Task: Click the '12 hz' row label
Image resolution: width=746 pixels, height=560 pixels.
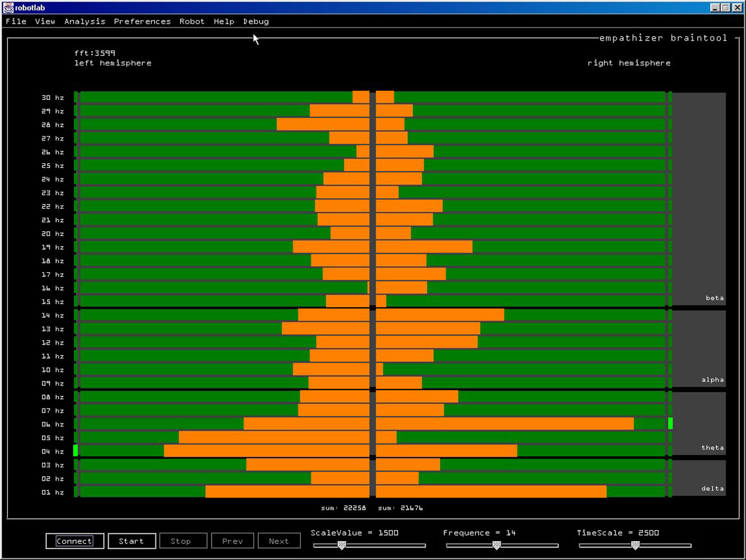Action: click(53, 343)
